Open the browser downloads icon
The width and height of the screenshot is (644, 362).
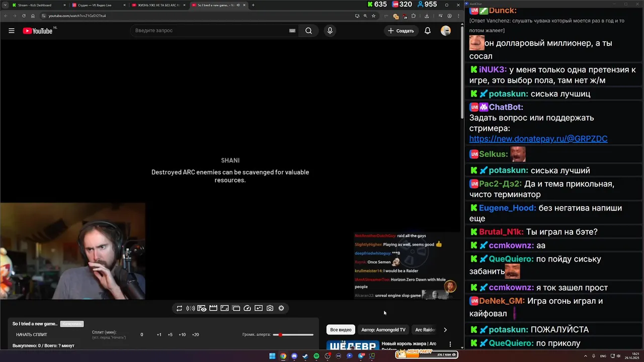(427, 16)
